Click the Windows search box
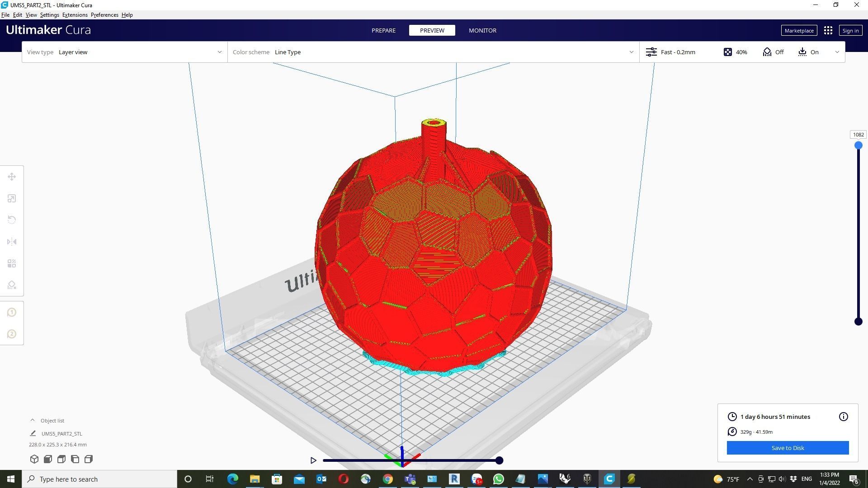868x488 pixels. (99, 479)
